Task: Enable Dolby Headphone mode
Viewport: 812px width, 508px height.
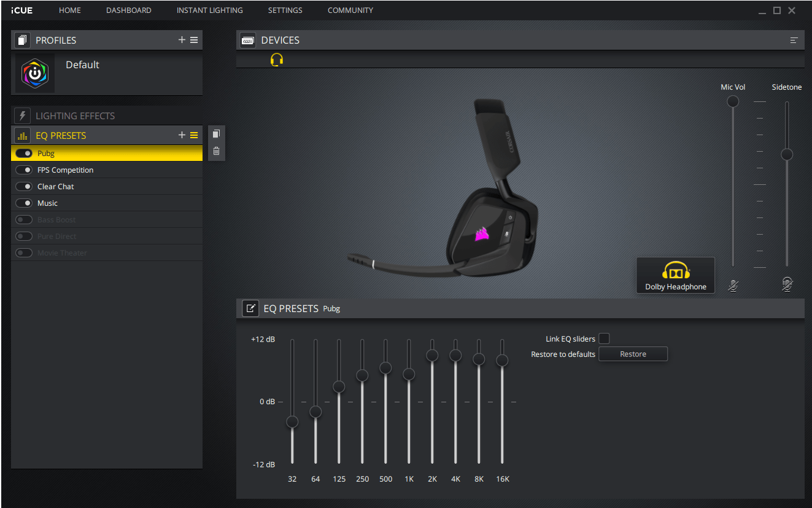Action: (675, 275)
